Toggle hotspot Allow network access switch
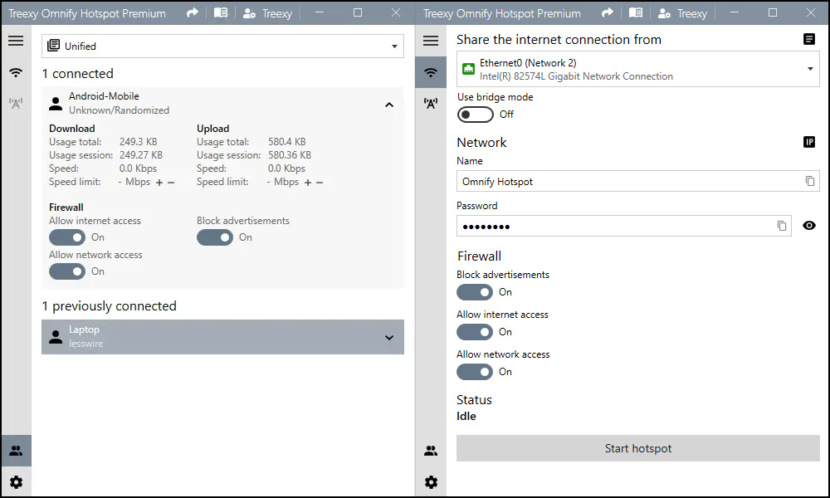 click(475, 372)
